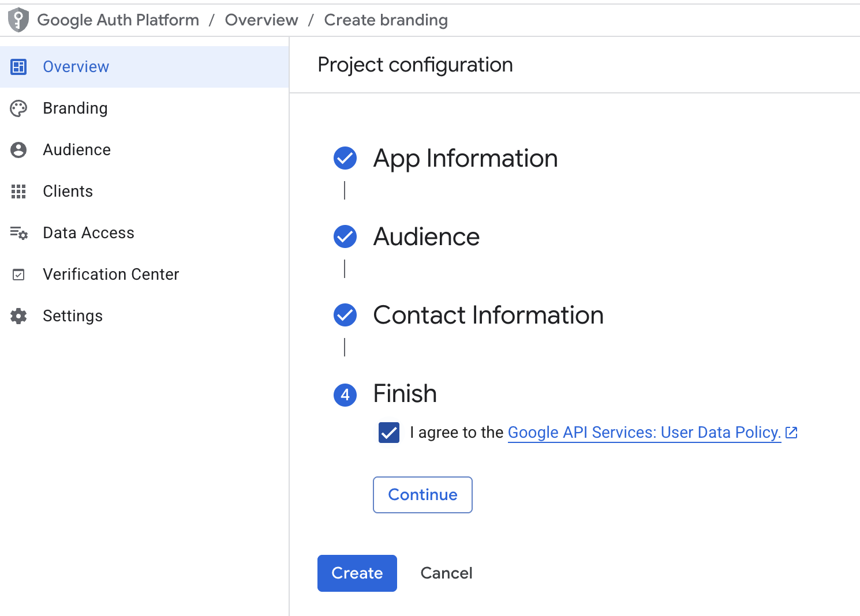Image resolution: width=860 pixels, height=616 pixels.
Task: Click the Overview dashboard icon in sidebar
Action: coord(18,67)
